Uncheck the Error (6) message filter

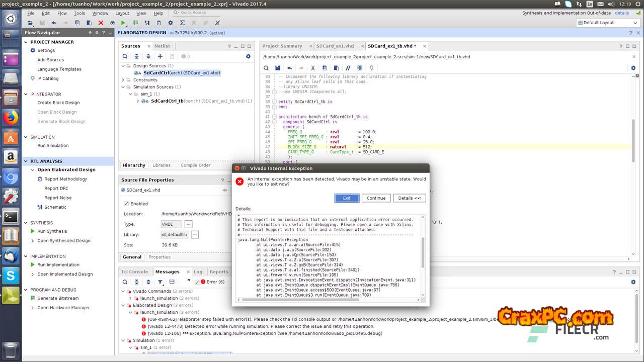pyautogui.click(x=197, y=282)
